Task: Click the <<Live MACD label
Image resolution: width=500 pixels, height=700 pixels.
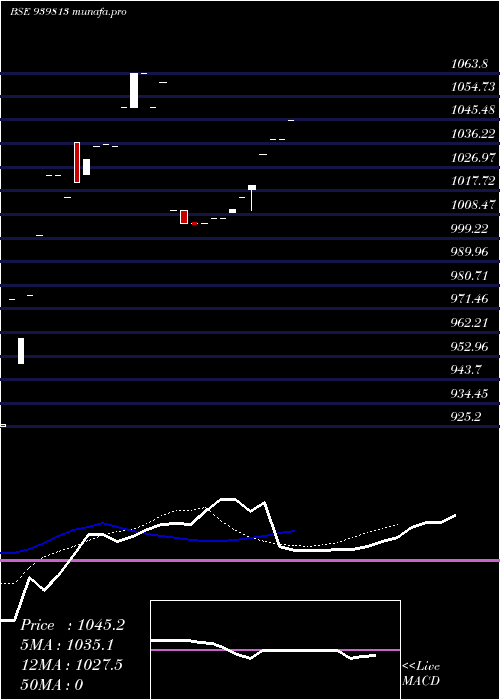Action: tap(421, 673)
